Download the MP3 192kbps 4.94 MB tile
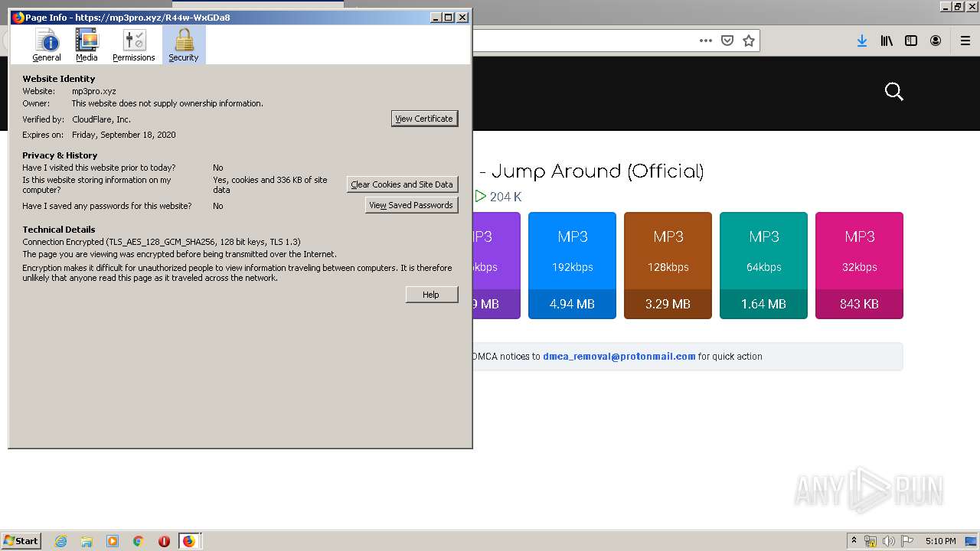 click(572, 266)
